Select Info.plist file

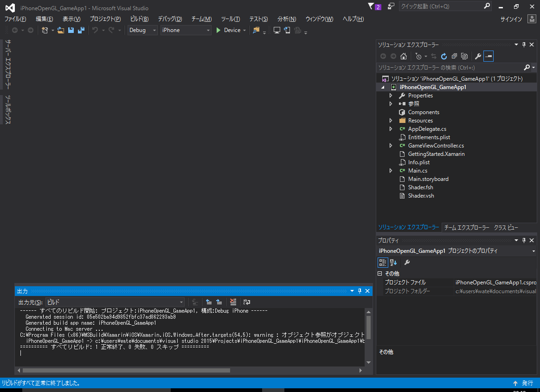click(x=419, y=162)
